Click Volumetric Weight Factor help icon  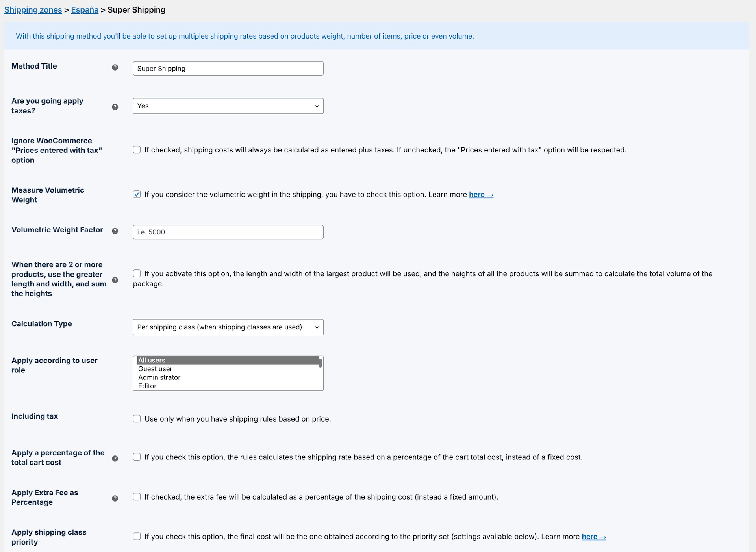(x=115, y=231)
